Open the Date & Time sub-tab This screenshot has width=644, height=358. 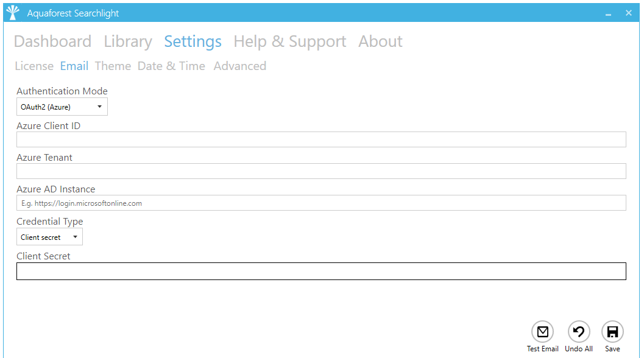171,66
